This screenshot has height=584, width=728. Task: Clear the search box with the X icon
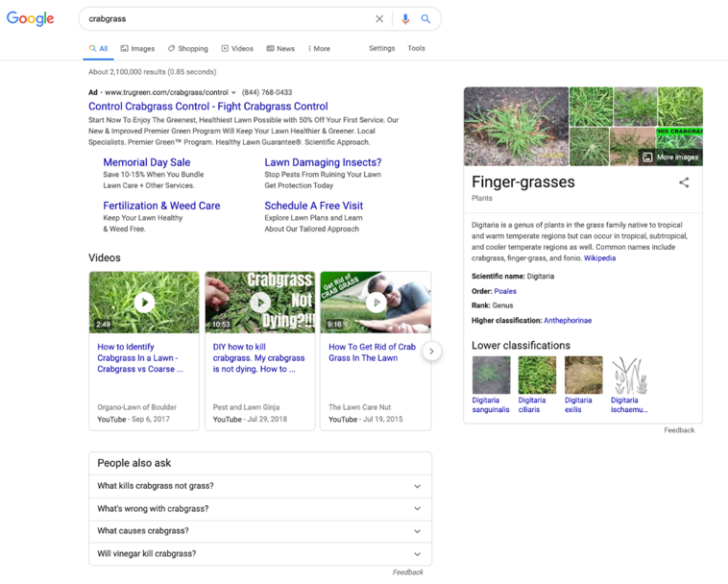[x=379, y=18]
